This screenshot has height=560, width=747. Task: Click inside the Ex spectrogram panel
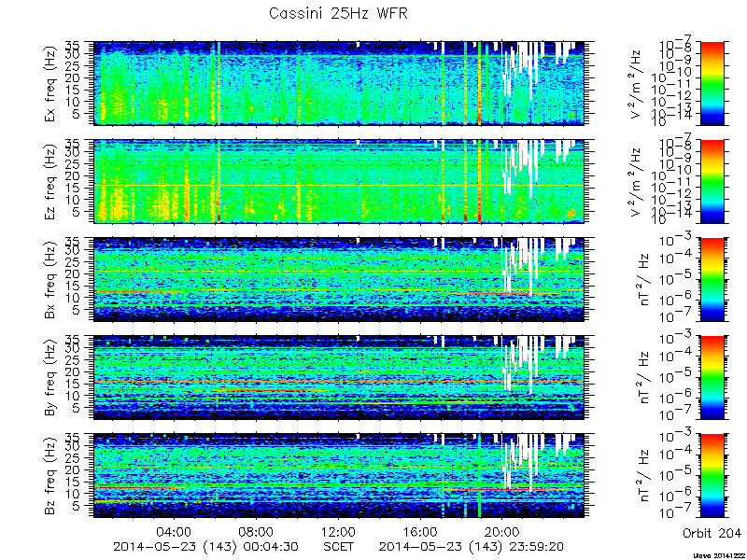coord(339,83)
